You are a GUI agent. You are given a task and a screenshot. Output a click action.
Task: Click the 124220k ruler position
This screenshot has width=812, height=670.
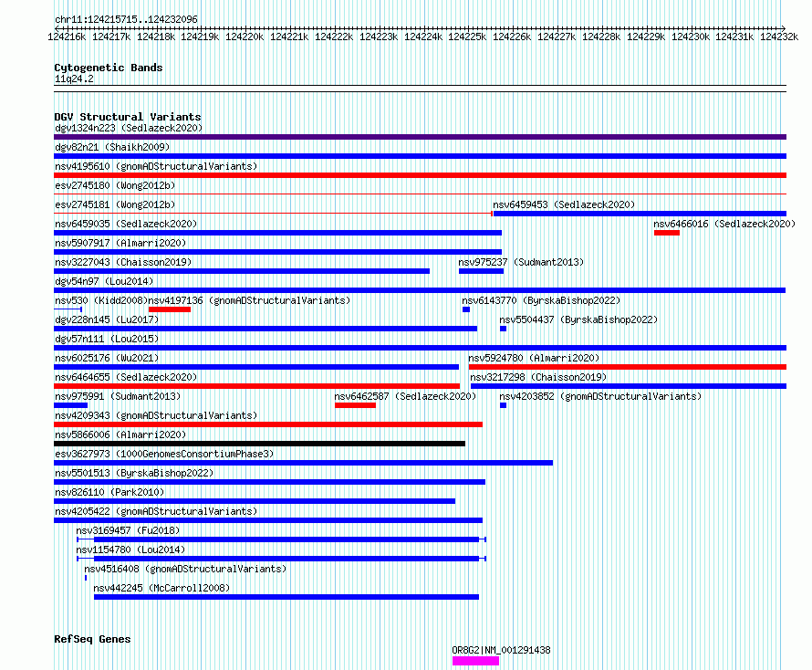point(245,37)
